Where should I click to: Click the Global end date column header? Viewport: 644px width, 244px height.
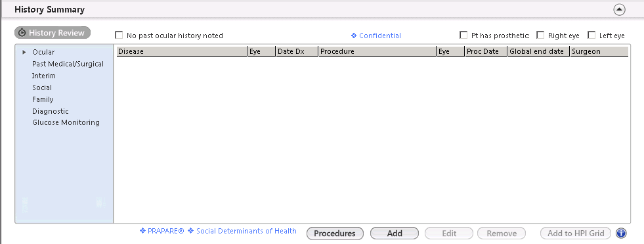coord(539,51)
